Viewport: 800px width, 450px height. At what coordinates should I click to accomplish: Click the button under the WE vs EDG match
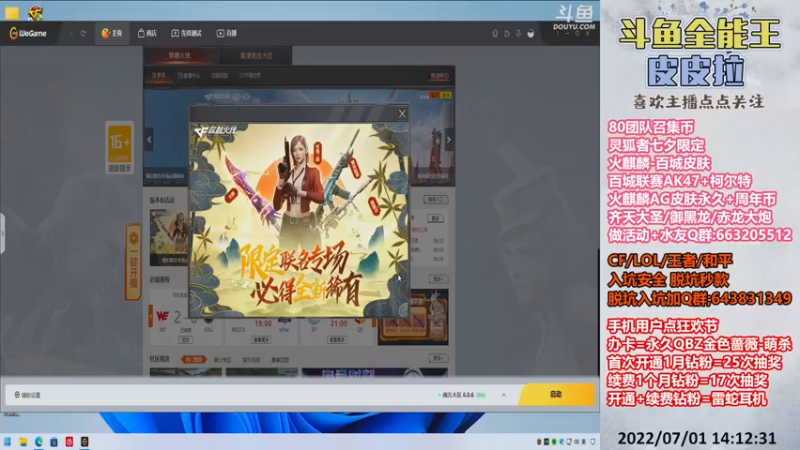click(185, 339)
